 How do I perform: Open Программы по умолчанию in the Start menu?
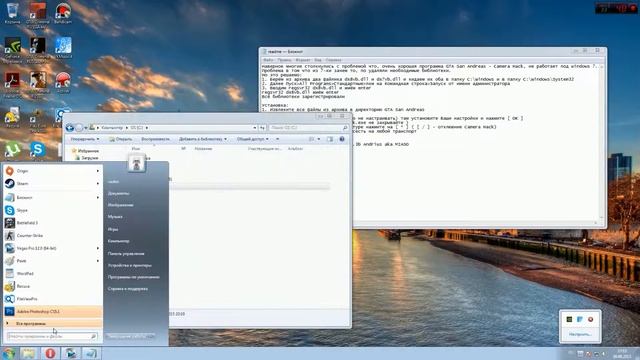click(x=134, y=277)
